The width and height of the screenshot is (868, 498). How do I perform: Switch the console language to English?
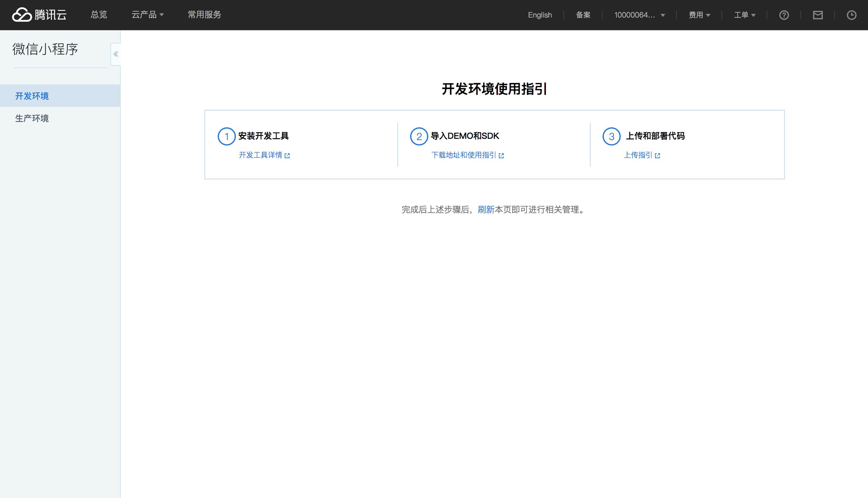pyautogui.click(x=540, y=15)
